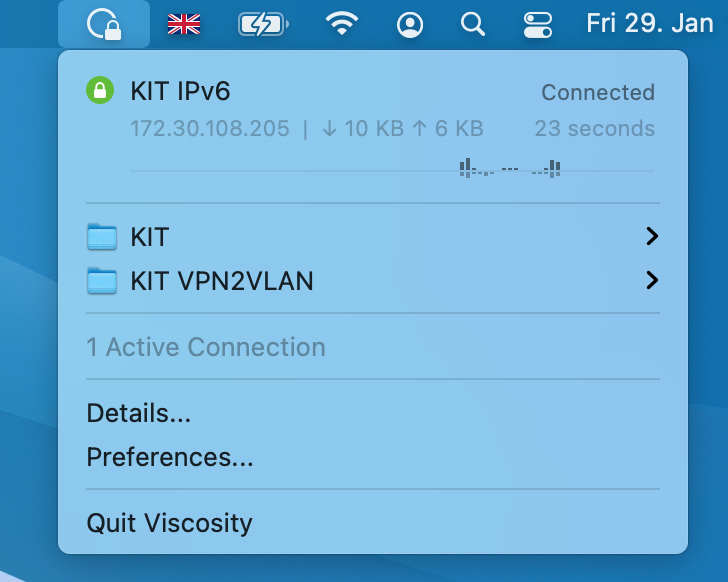Open the Wi-Fi menu bar icon
The width and height of the screenshot is (728, 582).
[342, 24]
